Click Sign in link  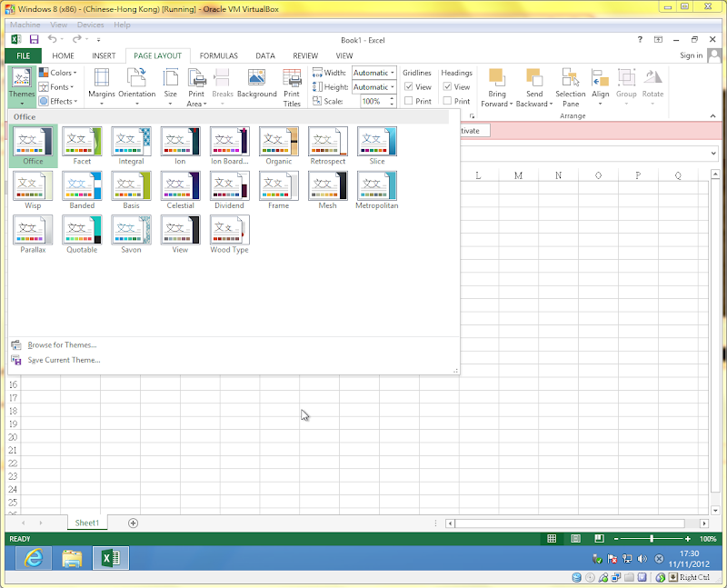tap(691, 55)
